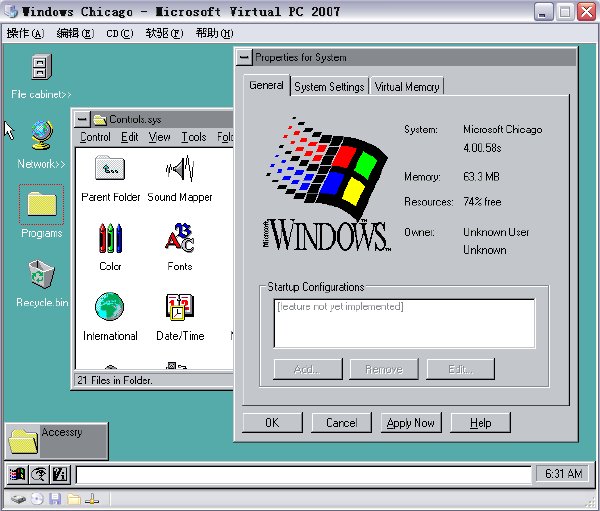
Task: Click the question mark Help button on taskbar
Action: (x=60, y=475)
